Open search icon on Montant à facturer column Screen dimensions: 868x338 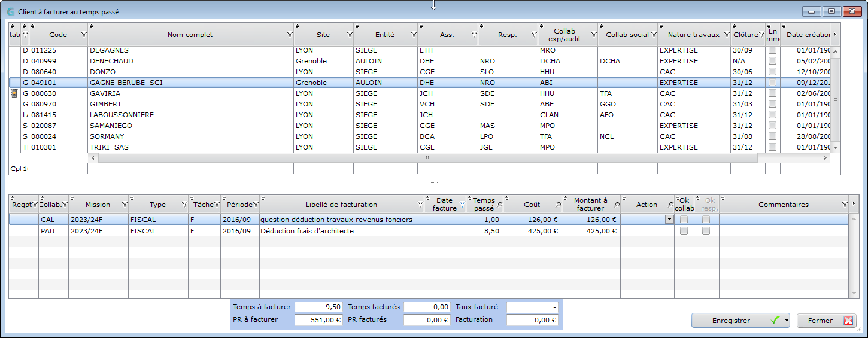click(x=617, y=205)
